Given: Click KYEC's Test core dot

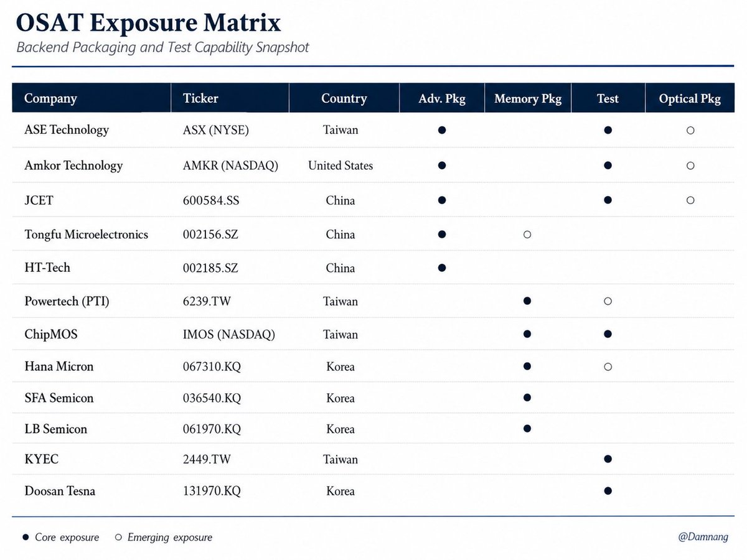Looking at the screenshot, I should click(608, 459).
